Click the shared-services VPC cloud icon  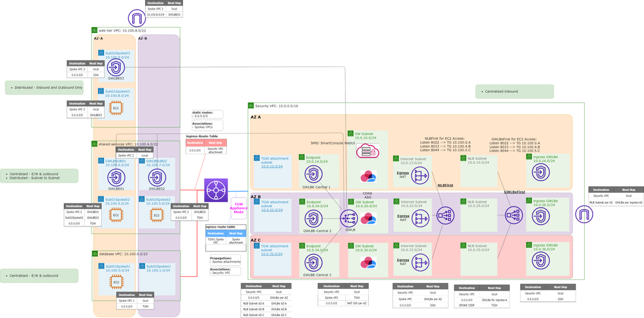(x=95, y=144)
